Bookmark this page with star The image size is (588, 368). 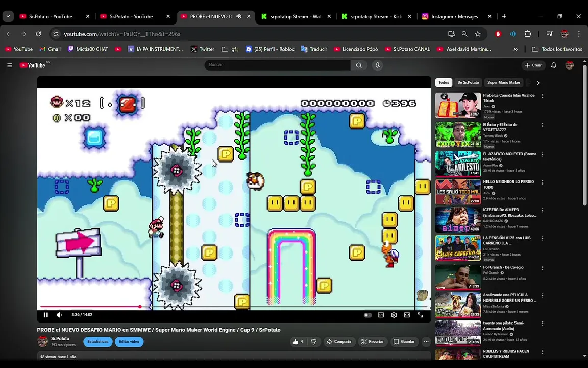[477, 34]
